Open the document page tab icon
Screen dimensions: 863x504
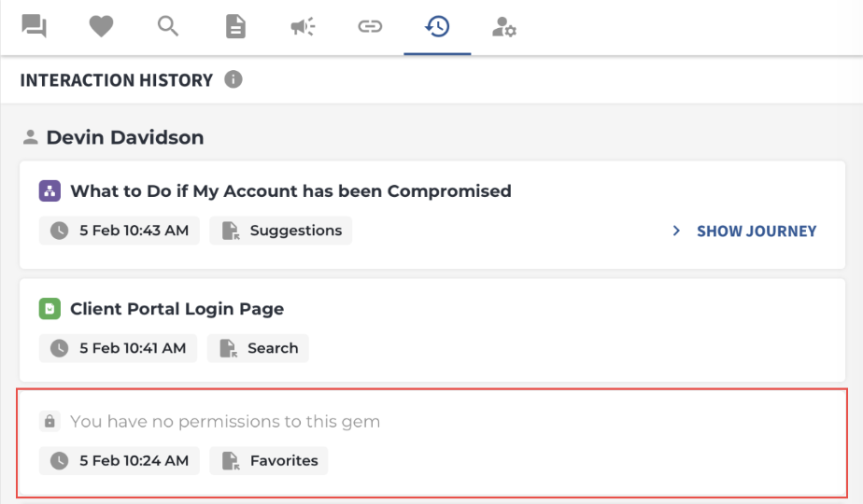point(235,26)
